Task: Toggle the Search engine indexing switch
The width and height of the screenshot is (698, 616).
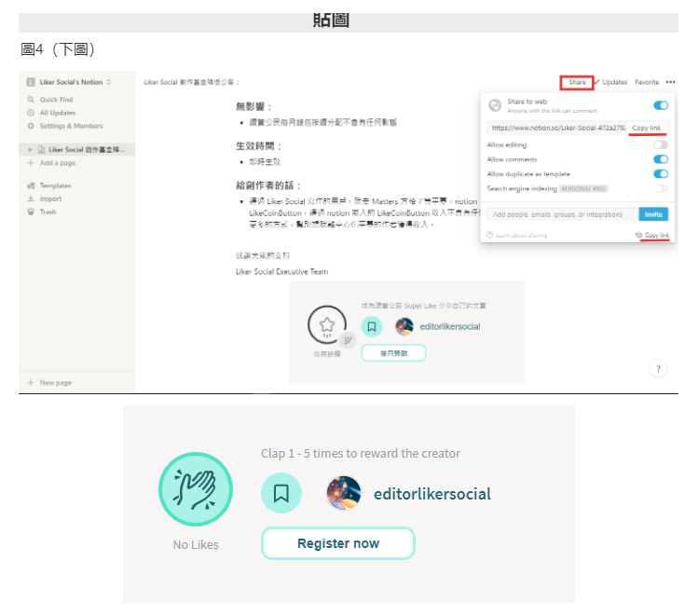Action: click(x=661, y=189)
